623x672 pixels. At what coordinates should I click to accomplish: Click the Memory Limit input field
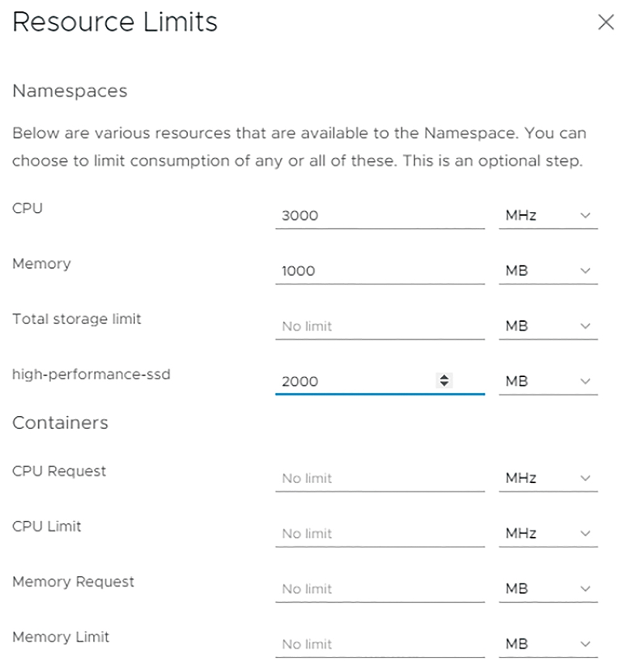point(380,644)
